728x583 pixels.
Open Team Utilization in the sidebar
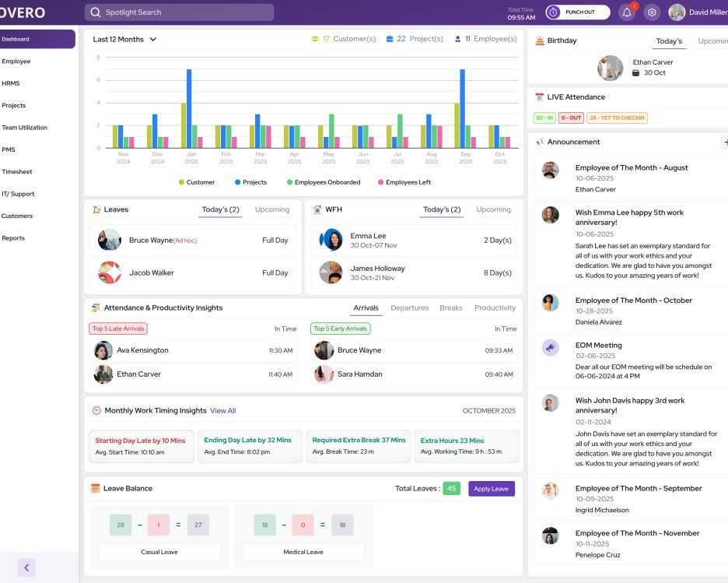tap(24, 128)
